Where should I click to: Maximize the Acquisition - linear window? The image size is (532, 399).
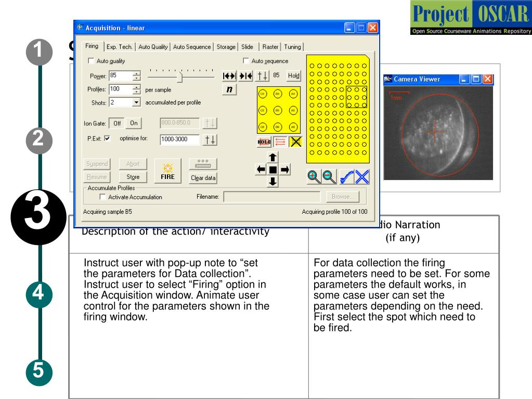click(361, 28)
